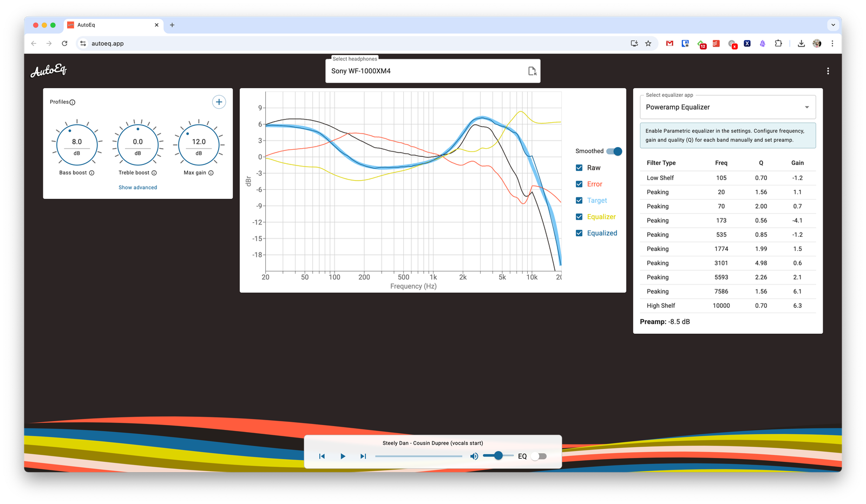This screenshot has height=504, width=866.
Task: Open the Profiles info tooltip icon
Action: click(x=73, y=102)
